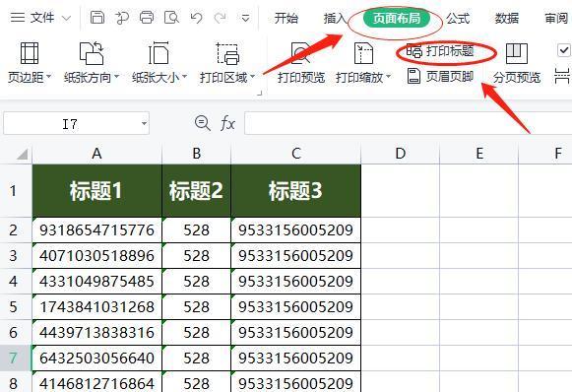The height and width of the screenshot is (392, 572).
Task: Click the 页边距 margins icon
Action: point(30,53)
